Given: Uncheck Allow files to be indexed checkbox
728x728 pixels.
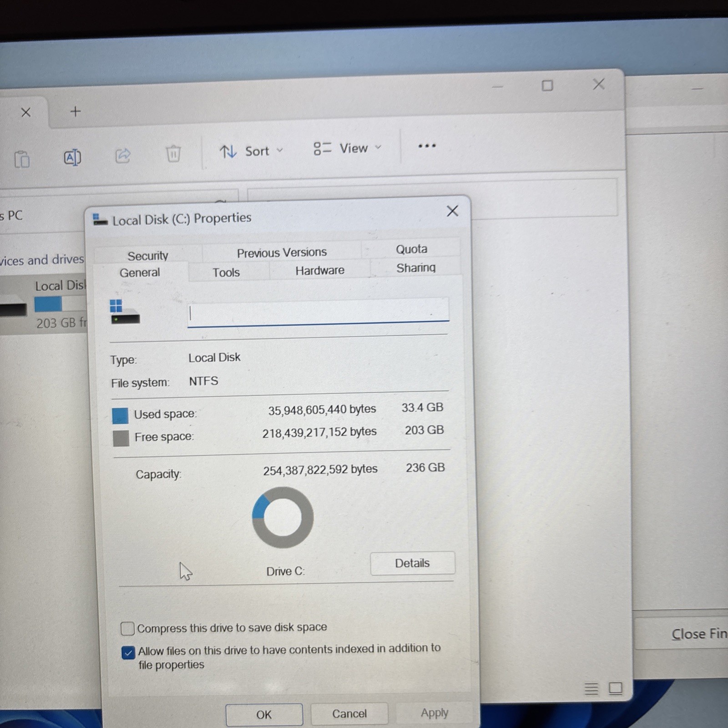Looking at the screenshot, I should point(128,653).
